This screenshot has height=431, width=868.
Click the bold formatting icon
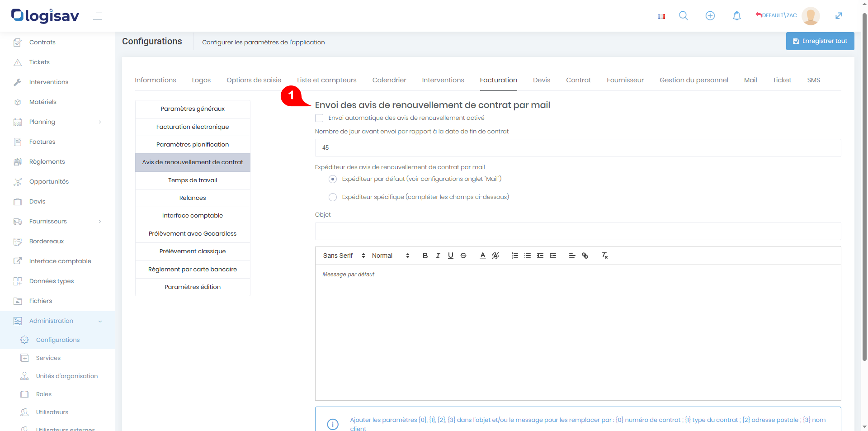coord(425,256)
